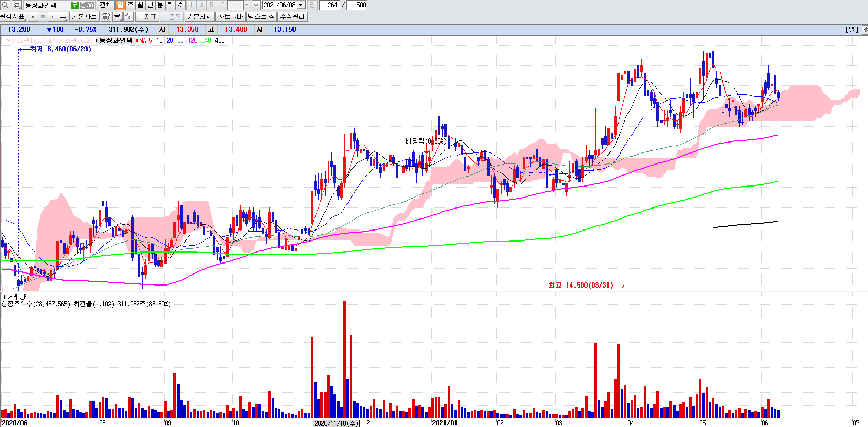
Task: Click the wrench settings icon
Action: point(128,17)
